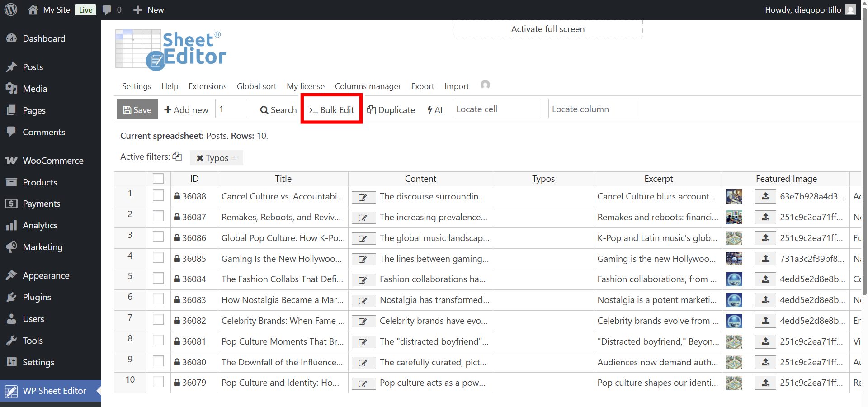
Task: Click the WordPress logo icon
Action: 11,9
